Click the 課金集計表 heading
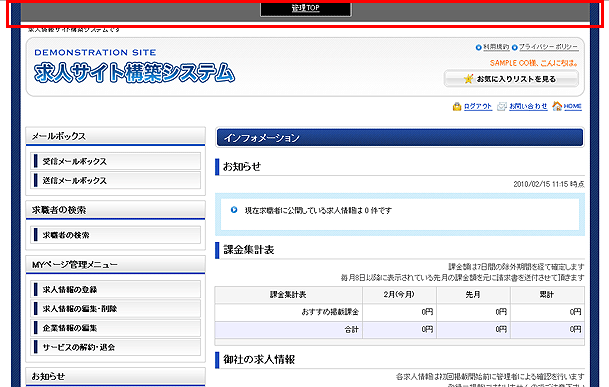This screenshot has height=387, width=609. coord(249,250)
